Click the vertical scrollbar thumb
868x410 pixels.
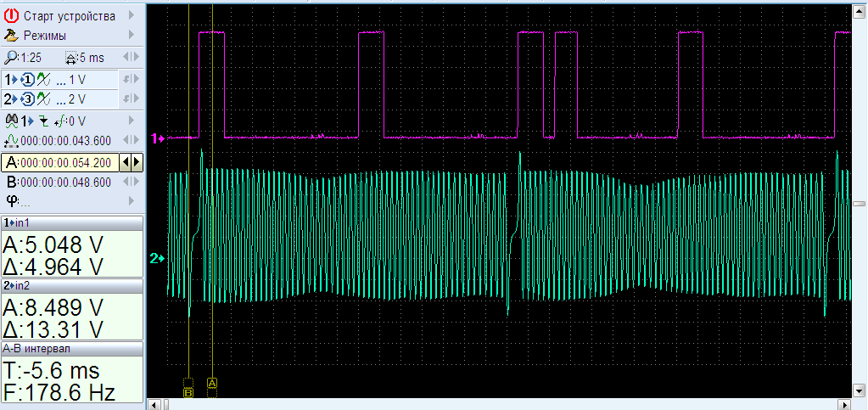tap(860, 204)
